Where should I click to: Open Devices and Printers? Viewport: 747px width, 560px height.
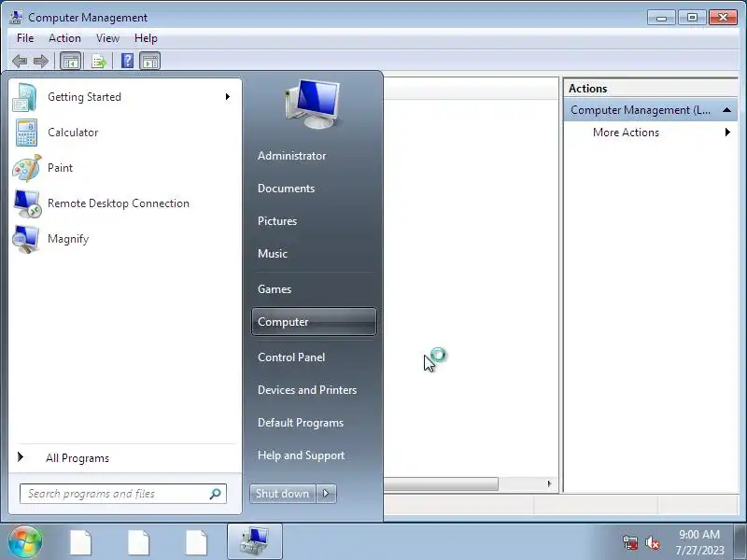point(307,390)
